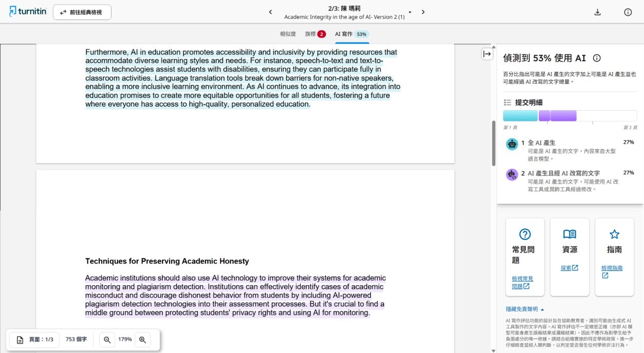Go to next submission arrow

423,12
